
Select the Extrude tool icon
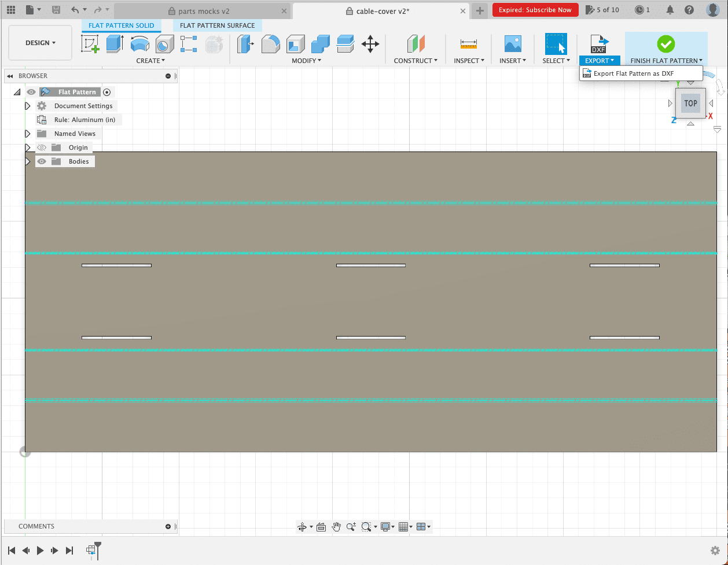[x=115, y=45]
